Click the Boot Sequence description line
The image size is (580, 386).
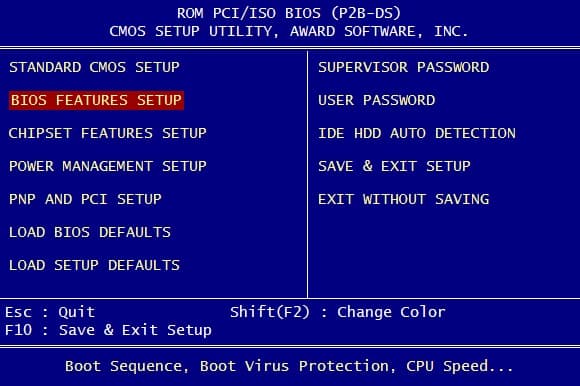289,366
